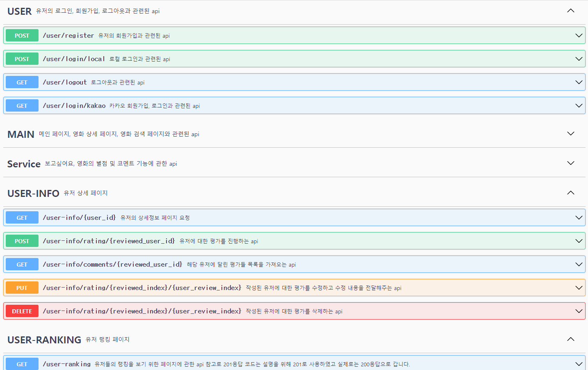Expand the /user/logout row arrow
The height and width of the screenshot is (370, 588).
pos(579,82)
